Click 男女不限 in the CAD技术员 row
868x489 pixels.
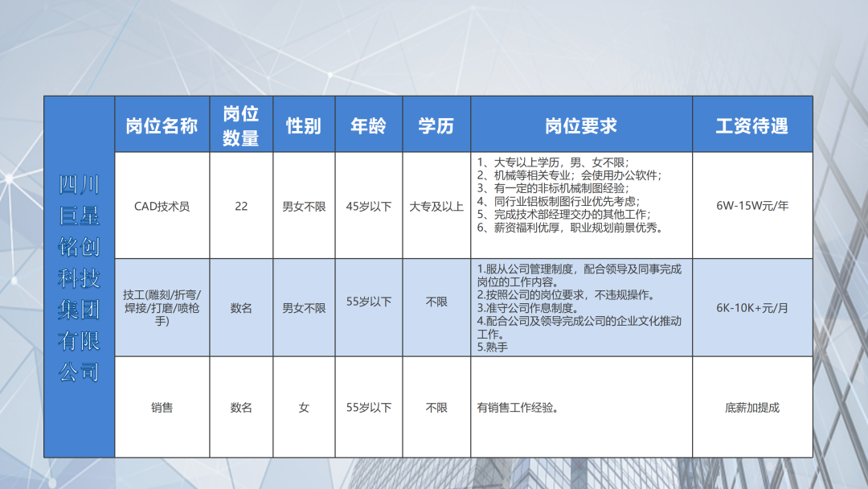point(303,206)
